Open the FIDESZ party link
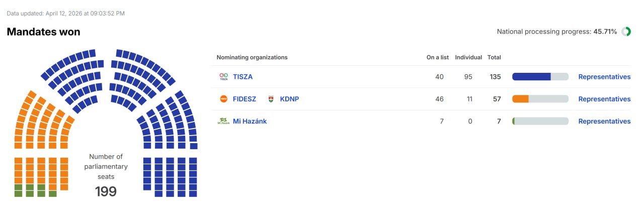The height and width of the screenshot is (219, 644). 245,99
